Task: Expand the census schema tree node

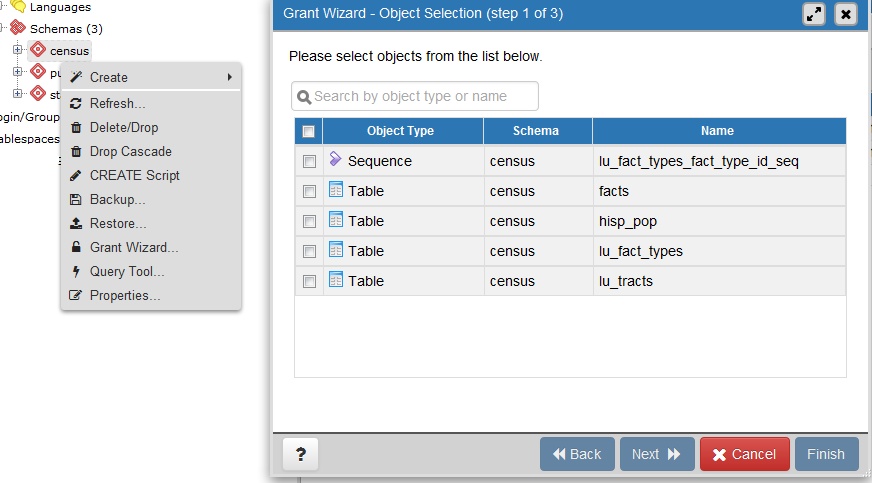Action: coord(18,49)
